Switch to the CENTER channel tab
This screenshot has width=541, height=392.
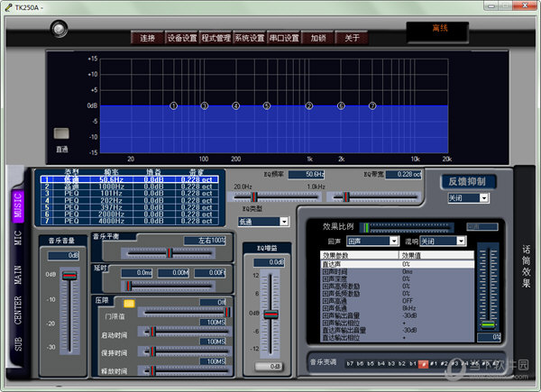click(18, 310)
